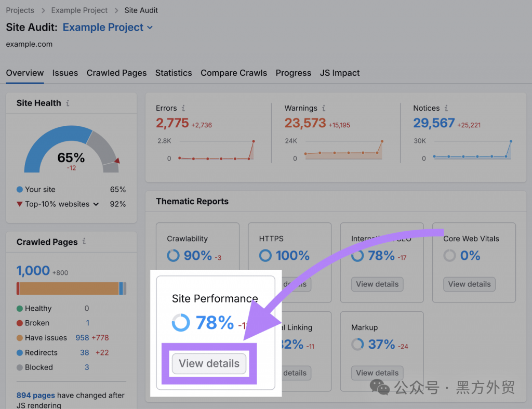This screenshot has width=532, height=409.
Task: Show the Notices info tooltip icon
Action: [x=446, y=108]
